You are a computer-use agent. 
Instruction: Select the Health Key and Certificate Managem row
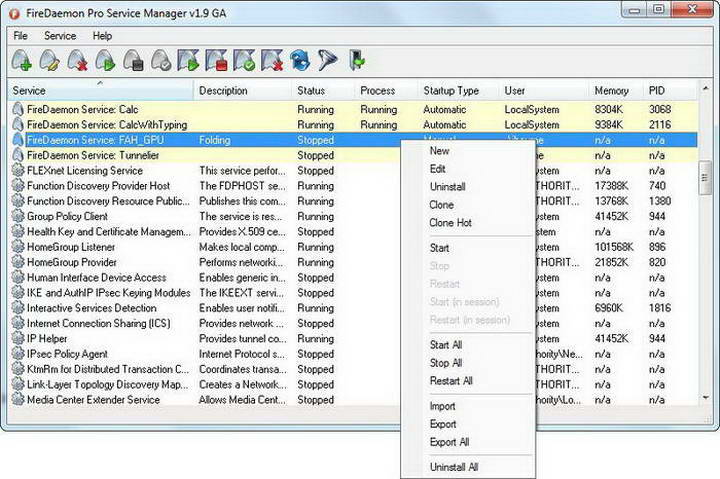(353, 231)
